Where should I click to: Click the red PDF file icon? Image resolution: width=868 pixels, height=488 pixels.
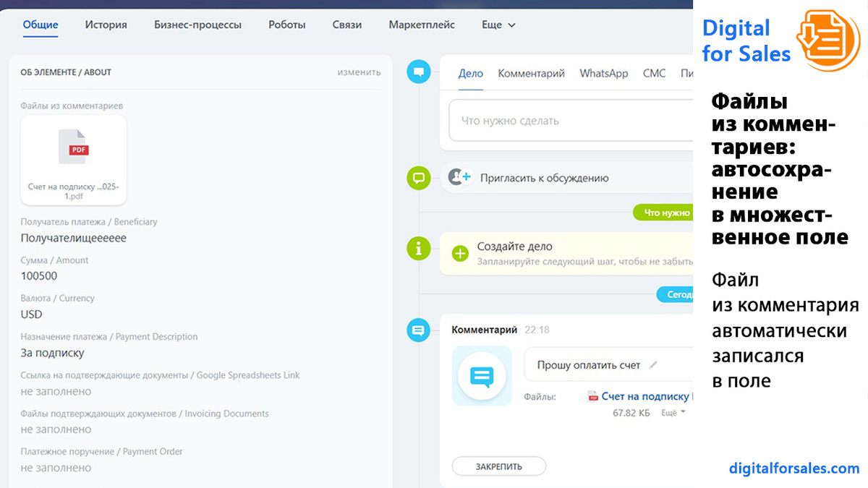tap(73, 147)
